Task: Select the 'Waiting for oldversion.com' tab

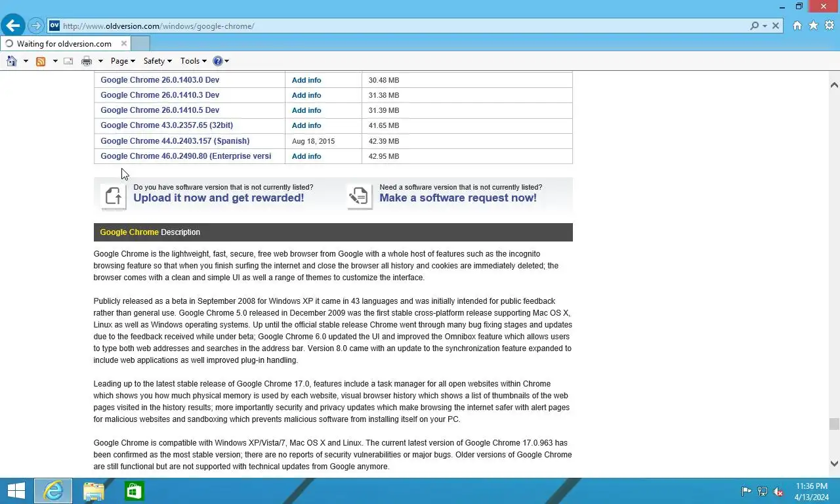Action: pos(64,44)
